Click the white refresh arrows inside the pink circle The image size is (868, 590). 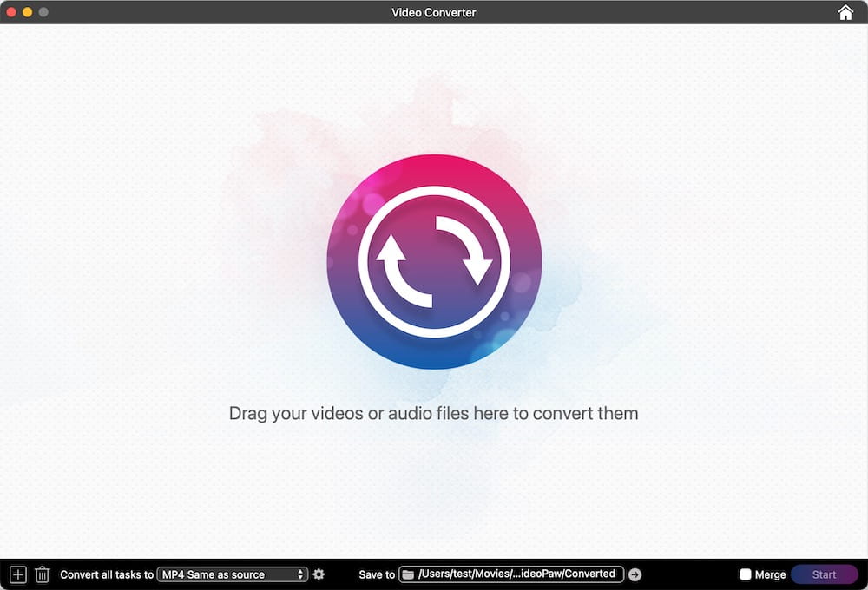pos(434,260)
